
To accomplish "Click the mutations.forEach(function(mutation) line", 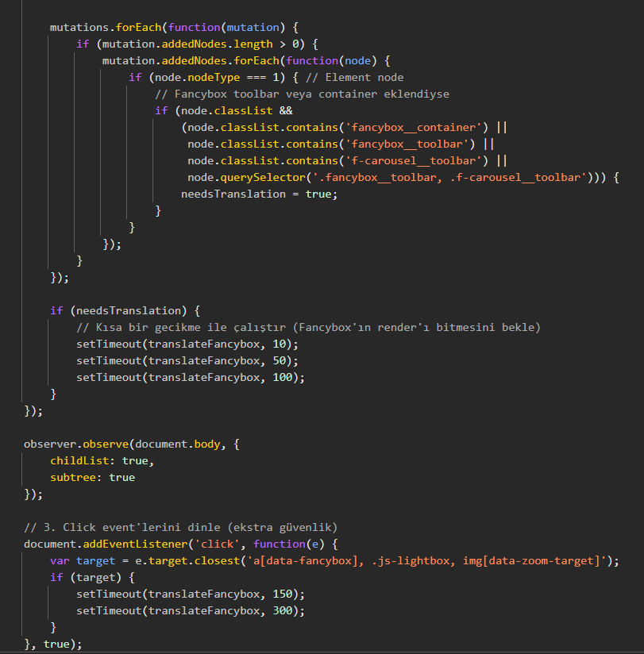I will (174, 28).
